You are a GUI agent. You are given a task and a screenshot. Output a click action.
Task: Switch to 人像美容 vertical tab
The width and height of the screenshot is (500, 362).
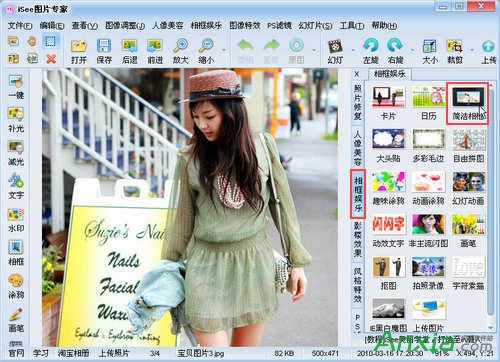[358, 148]
